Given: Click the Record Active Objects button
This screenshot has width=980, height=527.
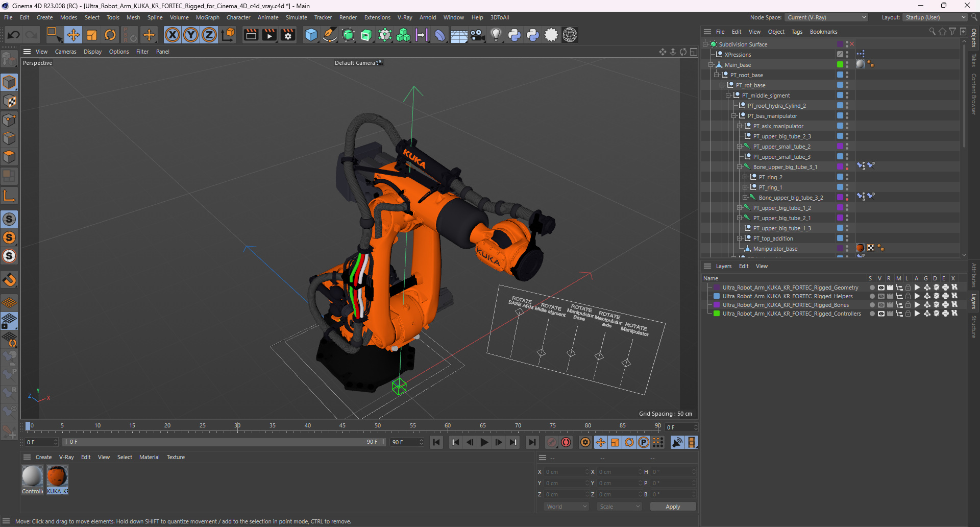Looking at the screenshot, I should (552, 442).
